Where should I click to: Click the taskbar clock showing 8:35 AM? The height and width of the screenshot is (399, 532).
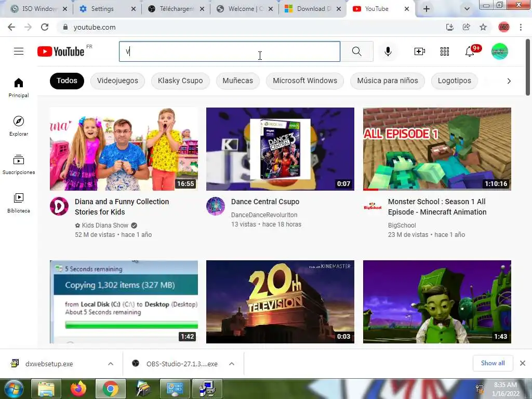pos(505,389)
